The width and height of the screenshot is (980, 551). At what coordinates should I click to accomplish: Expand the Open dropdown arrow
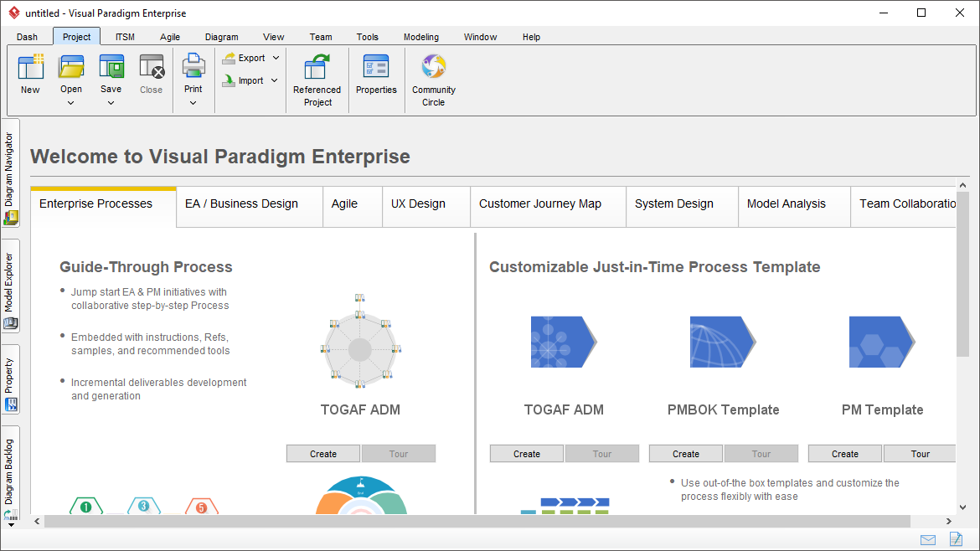click(x=70, y=103)
